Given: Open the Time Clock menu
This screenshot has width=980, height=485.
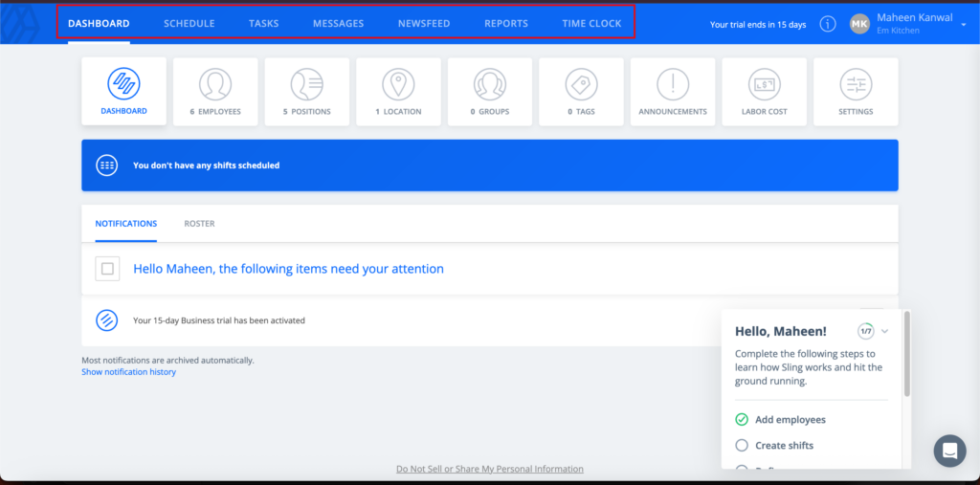Looking at the screenshot, I should tap(591, 24).
